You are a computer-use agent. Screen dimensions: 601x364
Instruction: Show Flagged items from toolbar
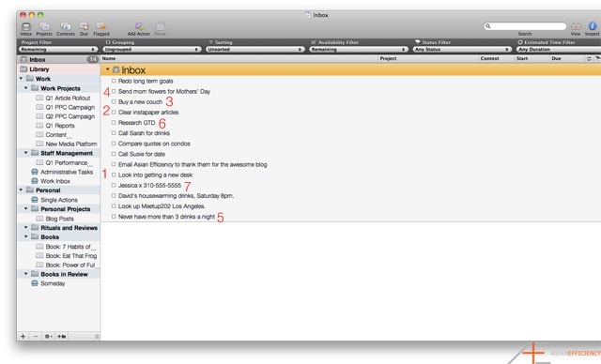101,26
